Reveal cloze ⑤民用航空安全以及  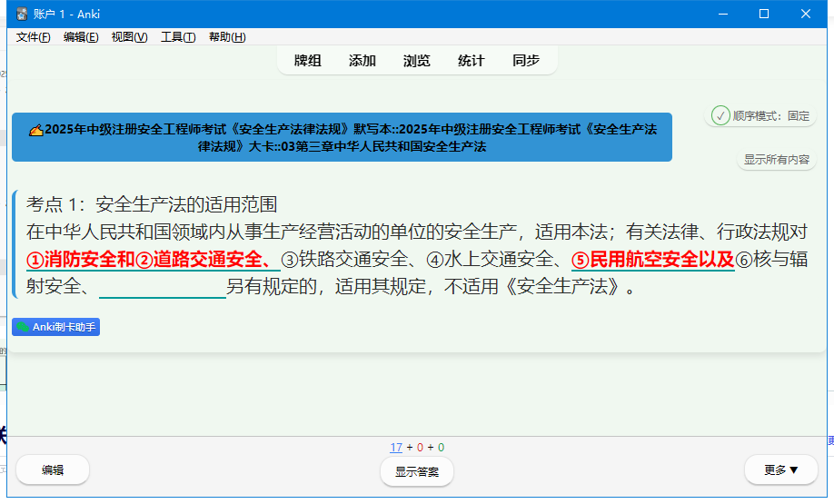coord(653,260)
